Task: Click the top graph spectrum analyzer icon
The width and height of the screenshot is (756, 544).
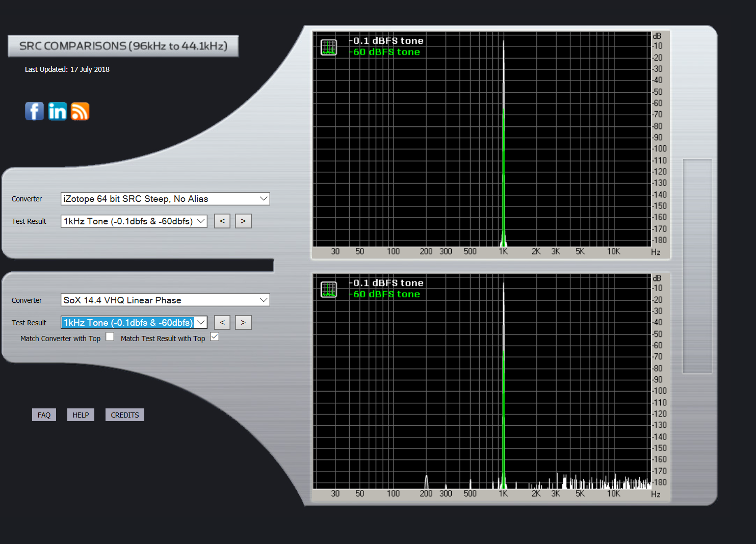Action: (328, 47)
